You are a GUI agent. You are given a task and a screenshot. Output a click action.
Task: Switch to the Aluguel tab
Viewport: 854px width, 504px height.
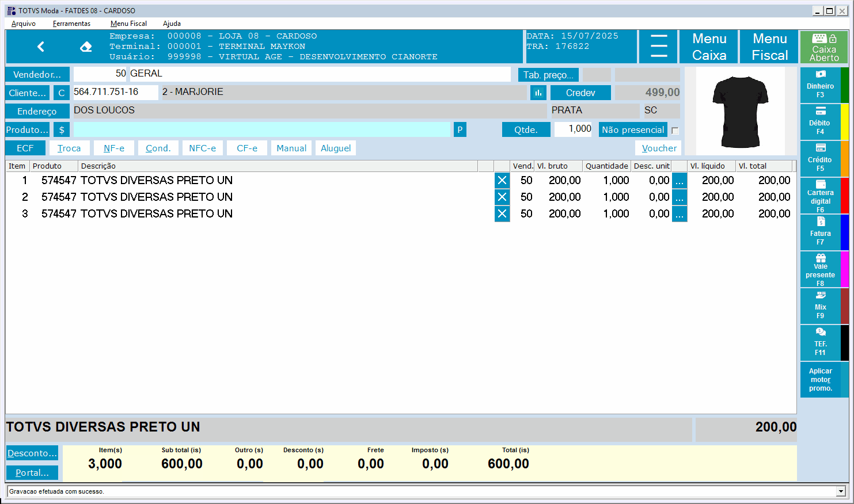click(x=336, y=148)
